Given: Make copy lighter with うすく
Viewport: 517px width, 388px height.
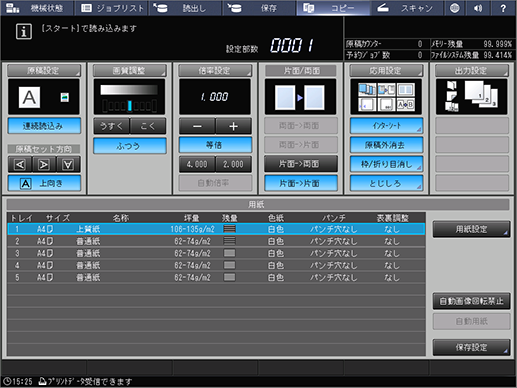Looking at the screenshot, I should click(x=111, y=126).
